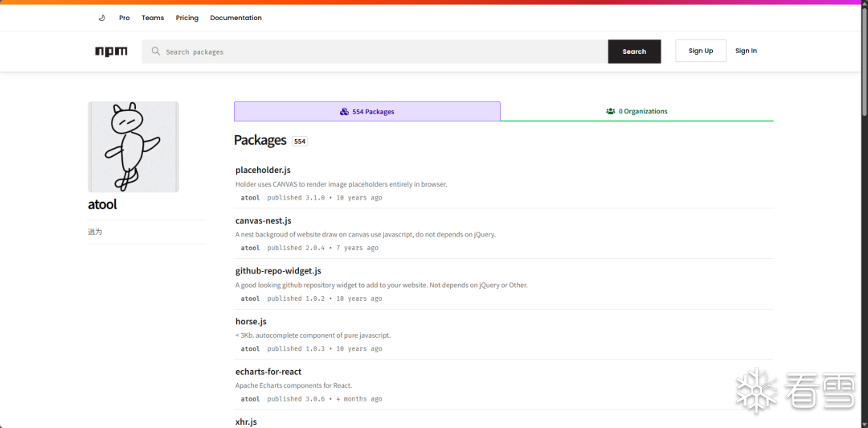Open the placeholder.js package
The height and width of the screenshot is (428, 868).
pyautogui.click(x=263, y=171)
